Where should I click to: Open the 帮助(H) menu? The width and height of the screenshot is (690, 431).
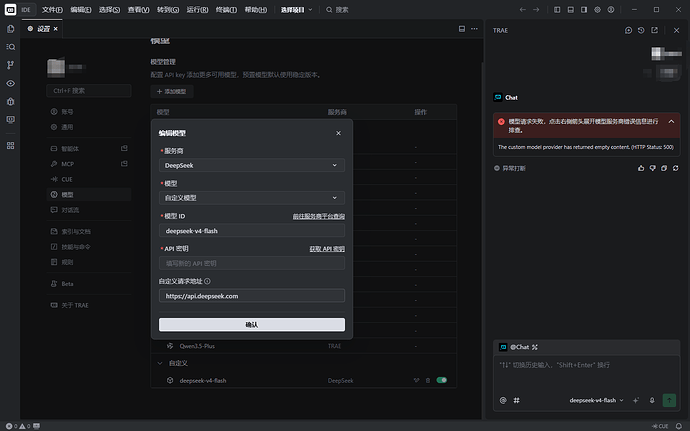click(x=256, y=10)
